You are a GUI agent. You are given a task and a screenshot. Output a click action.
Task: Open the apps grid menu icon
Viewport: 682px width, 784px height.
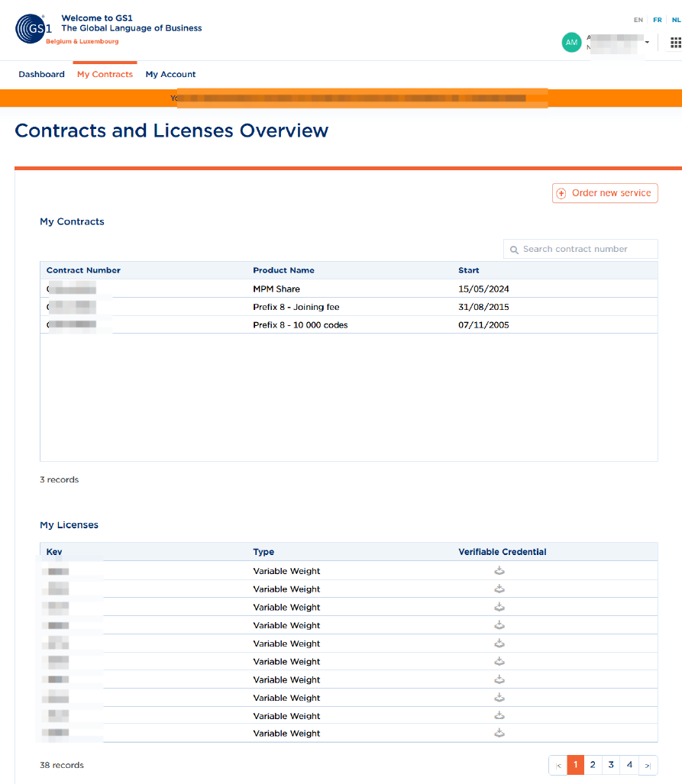pos(675,43)
